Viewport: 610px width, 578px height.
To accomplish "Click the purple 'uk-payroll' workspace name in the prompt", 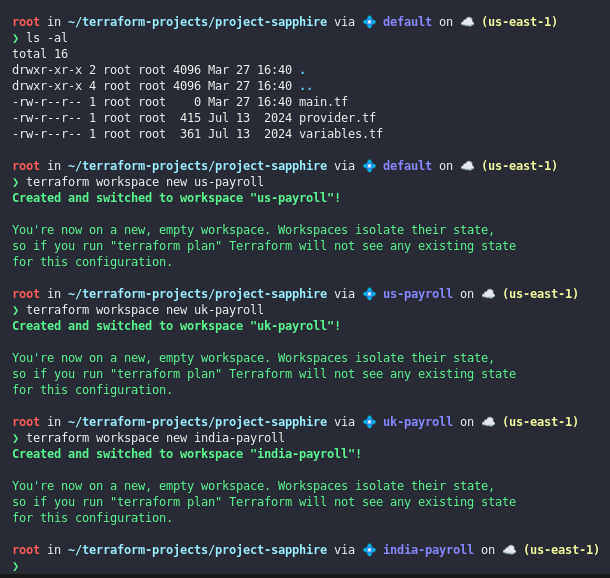I will point(418,422).
